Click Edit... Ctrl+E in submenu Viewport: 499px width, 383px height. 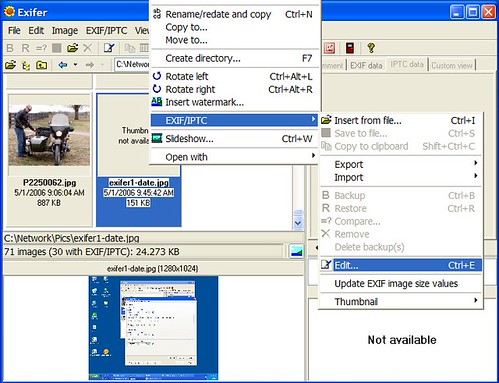(x=401, y=265)
